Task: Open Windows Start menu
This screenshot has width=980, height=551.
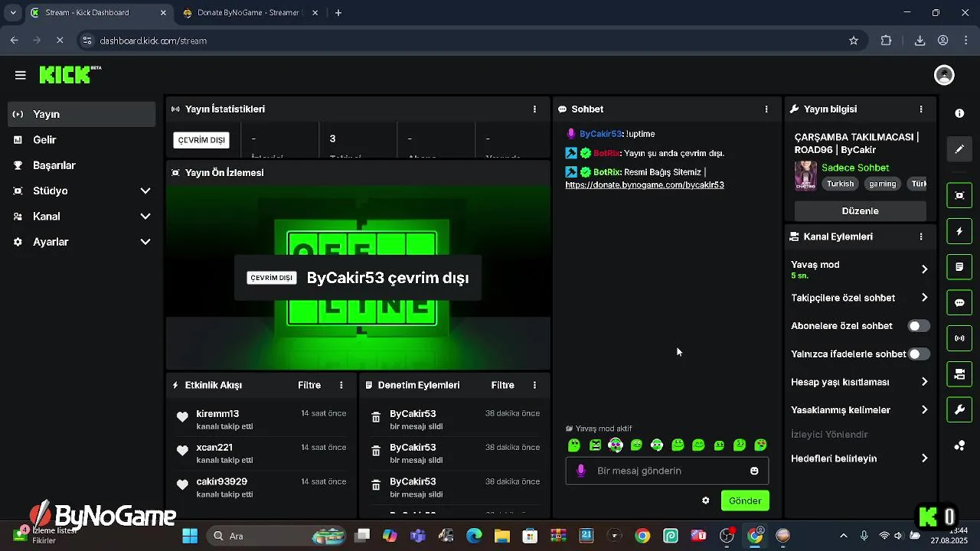Action: [190, 536]
